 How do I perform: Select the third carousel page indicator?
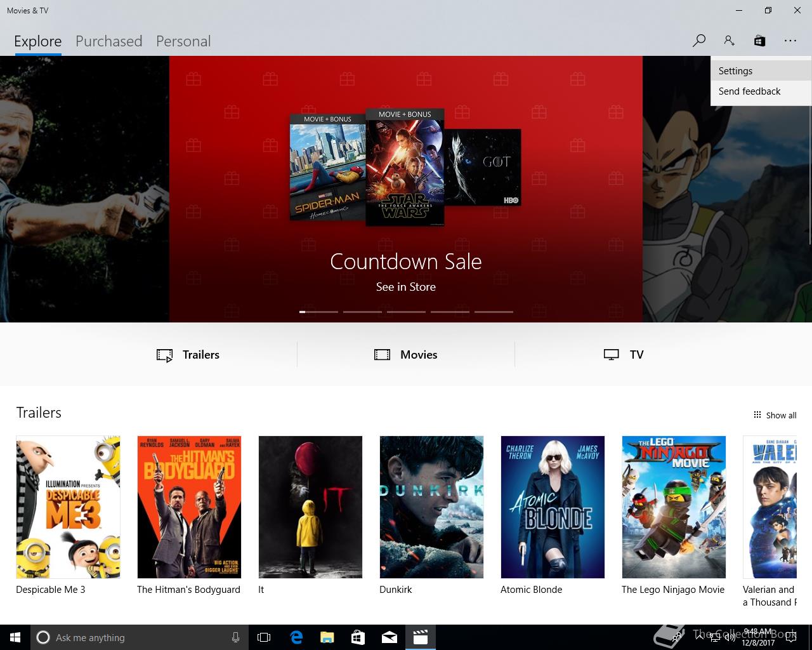[x=406, y=312]
